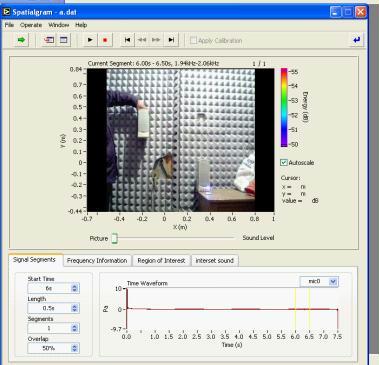The width and height of the screenshot is (379, 365).
Task: Click the window layout toolbar icon
Action: [63, 40]
